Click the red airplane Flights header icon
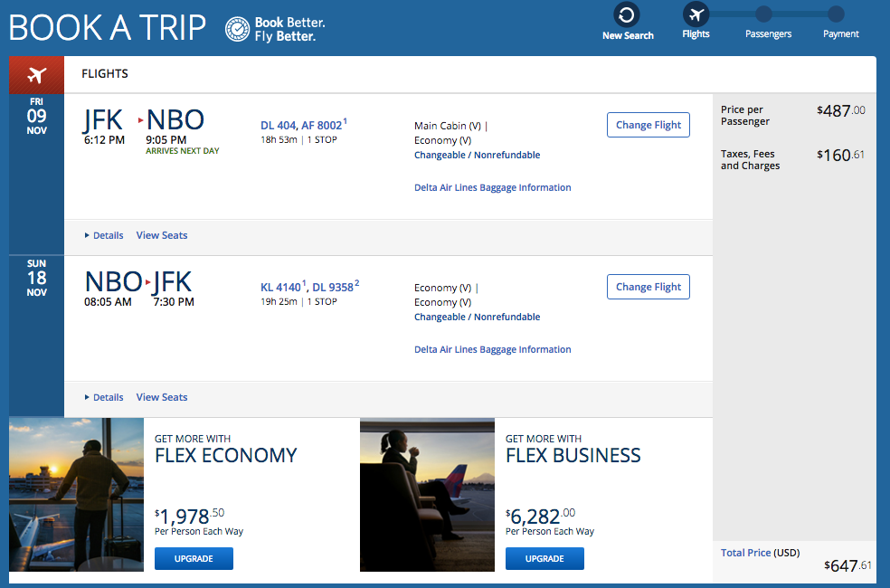The image size is (890, 588). click(x=36, y=74)
